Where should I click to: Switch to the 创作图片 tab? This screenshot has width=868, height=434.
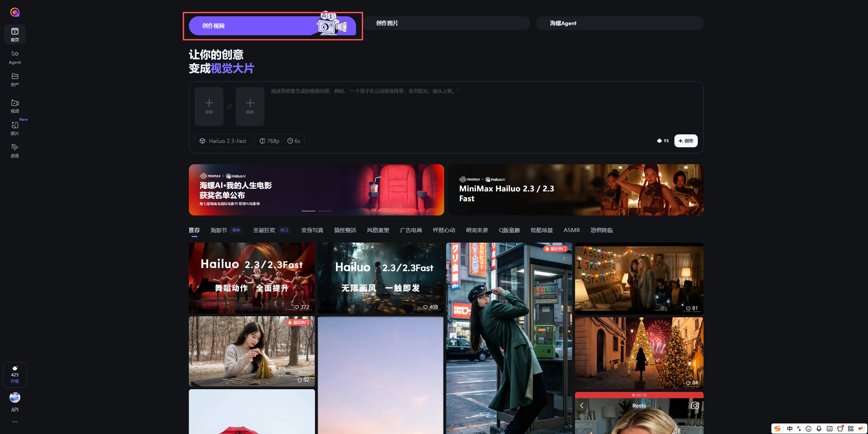446,23
